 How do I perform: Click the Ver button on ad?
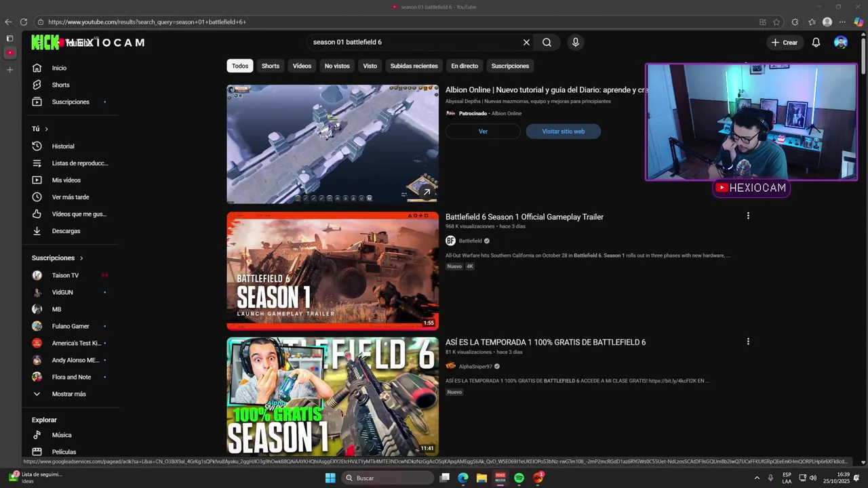483,131
